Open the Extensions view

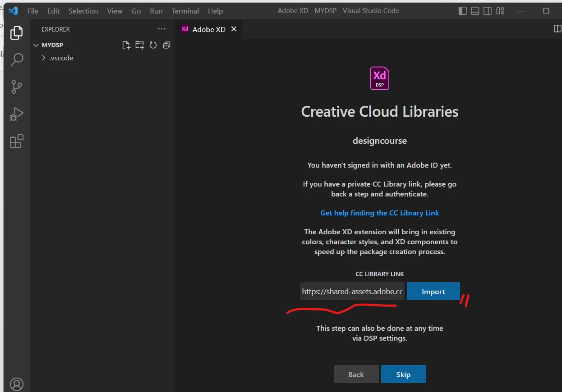(x=17, y=141)
